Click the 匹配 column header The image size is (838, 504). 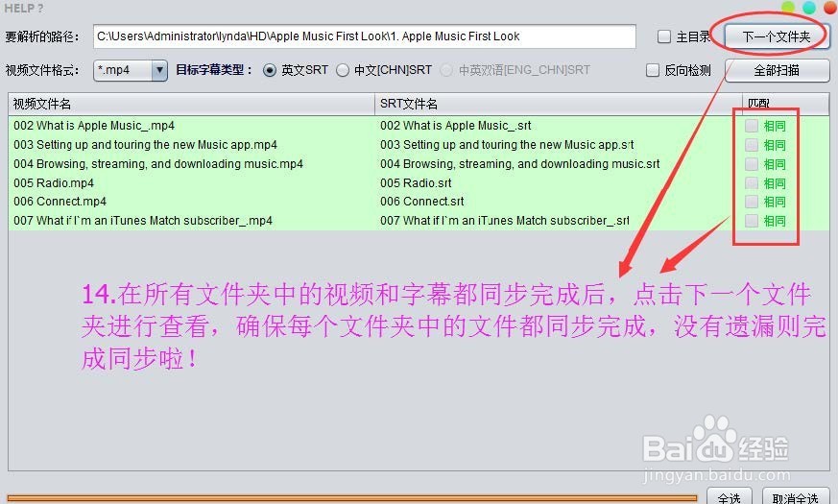click(x=785, y=104)
